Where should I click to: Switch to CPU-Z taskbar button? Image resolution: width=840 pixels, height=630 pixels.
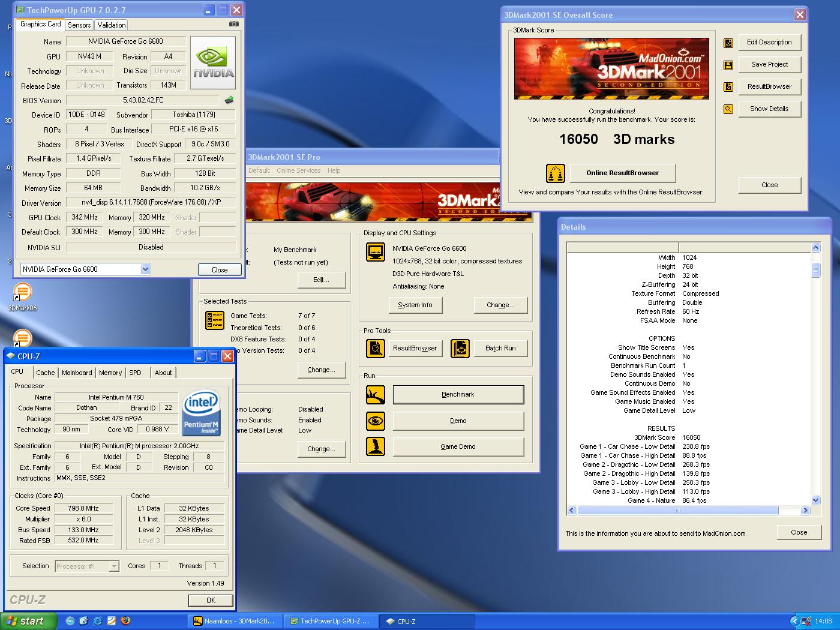(427, 622)
